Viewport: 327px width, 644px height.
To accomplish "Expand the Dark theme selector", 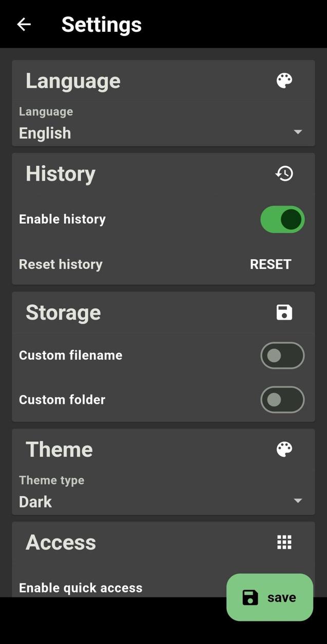I will (298, 501).
